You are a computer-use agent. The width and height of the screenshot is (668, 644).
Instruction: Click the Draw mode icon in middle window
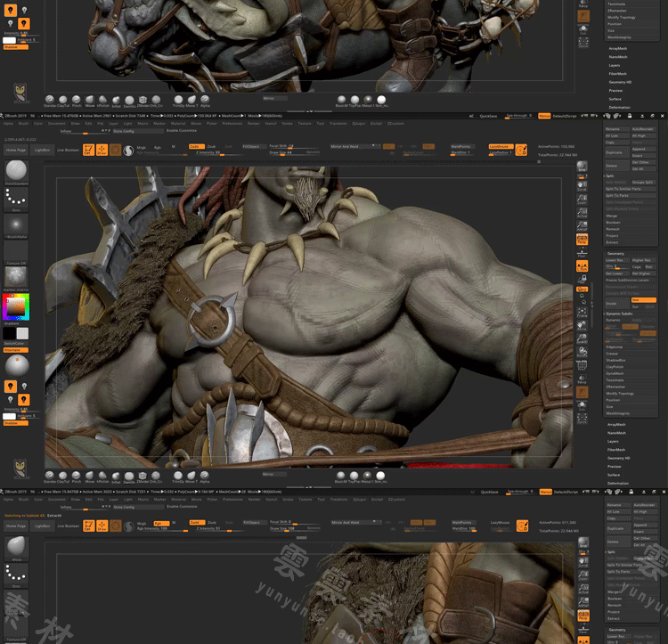click(102, 150)
